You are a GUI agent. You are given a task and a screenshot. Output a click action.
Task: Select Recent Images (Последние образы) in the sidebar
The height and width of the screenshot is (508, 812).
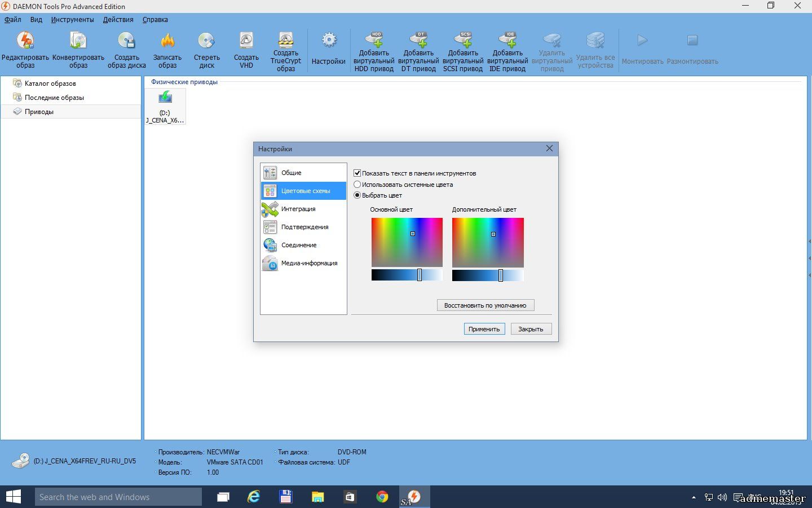click(54, 98)
